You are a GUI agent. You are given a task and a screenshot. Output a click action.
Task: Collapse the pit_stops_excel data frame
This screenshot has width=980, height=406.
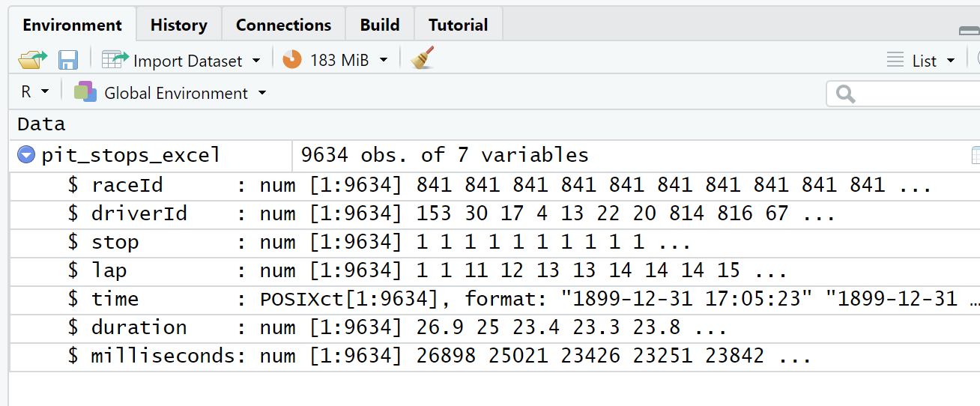(x=26, y=155)
